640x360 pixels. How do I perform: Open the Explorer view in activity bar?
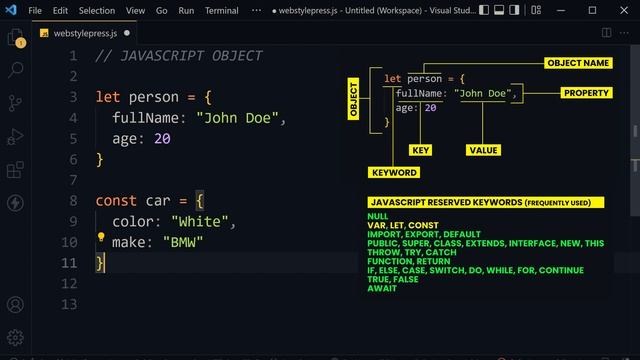pos(16,38)
